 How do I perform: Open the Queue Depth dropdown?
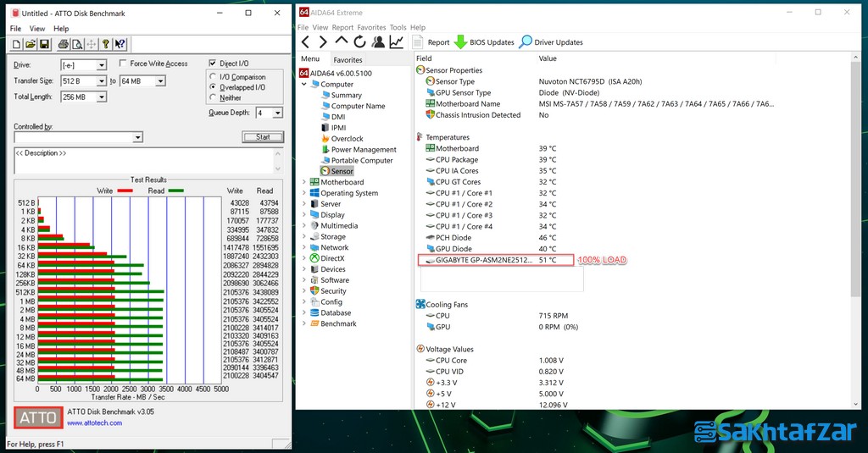coord(278,113)
